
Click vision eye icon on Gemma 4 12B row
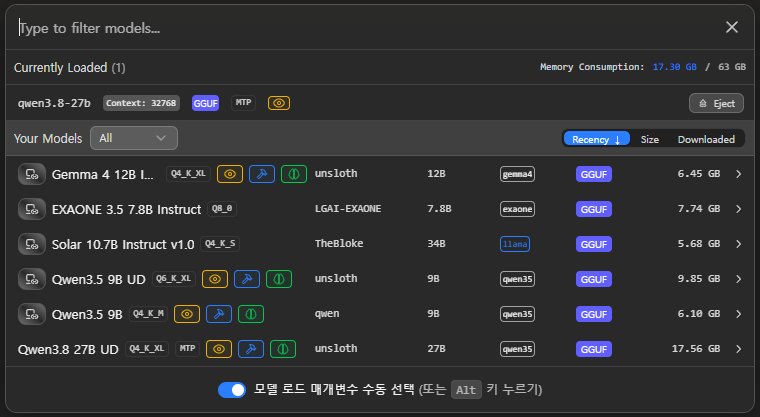coord(230,174)
